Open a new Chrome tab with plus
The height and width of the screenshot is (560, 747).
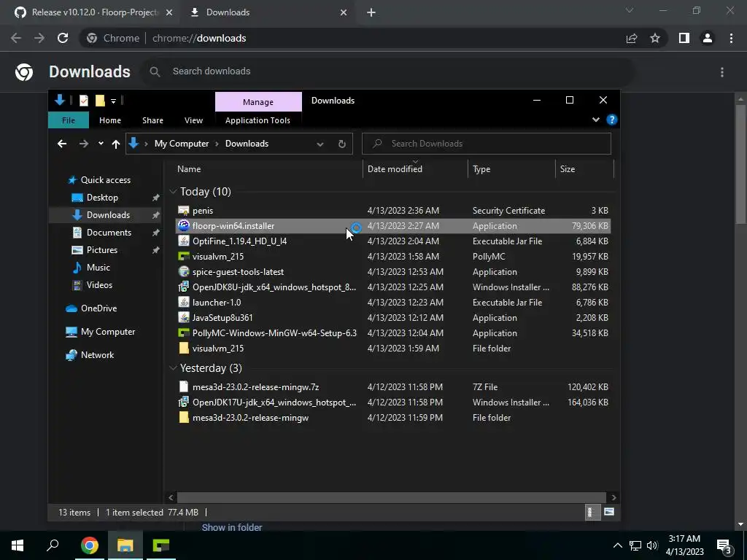click(x=371, y=12)
